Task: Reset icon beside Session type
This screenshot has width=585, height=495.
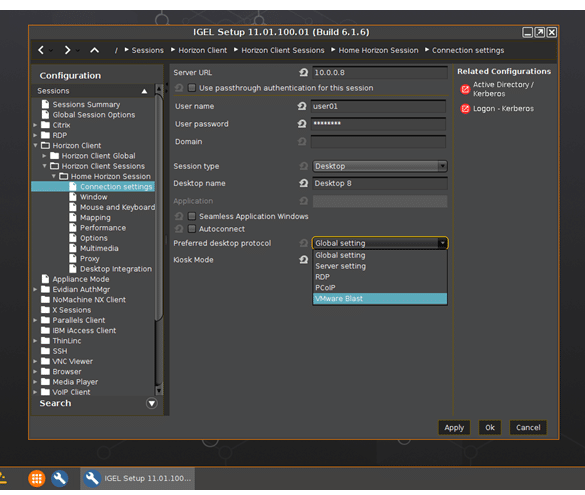Action: 304,166
